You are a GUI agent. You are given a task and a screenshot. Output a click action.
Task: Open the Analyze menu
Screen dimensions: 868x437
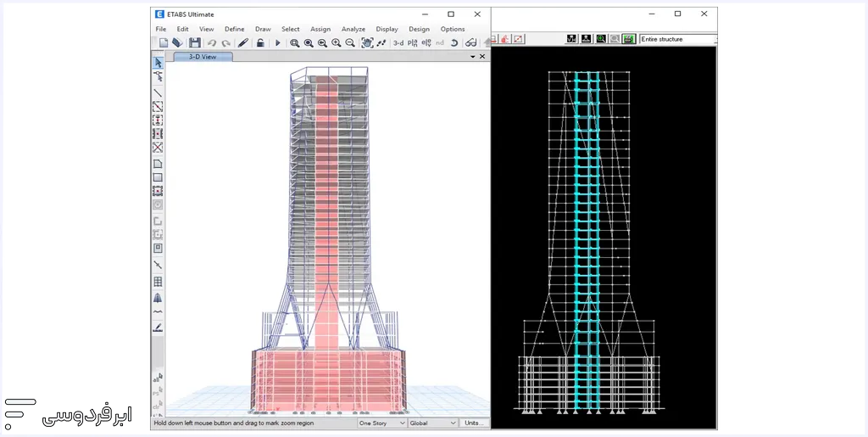353,29
